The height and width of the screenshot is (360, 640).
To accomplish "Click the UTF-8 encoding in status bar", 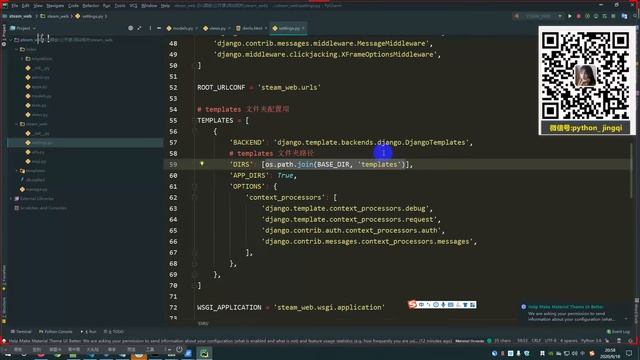I will tap(551, 340).
